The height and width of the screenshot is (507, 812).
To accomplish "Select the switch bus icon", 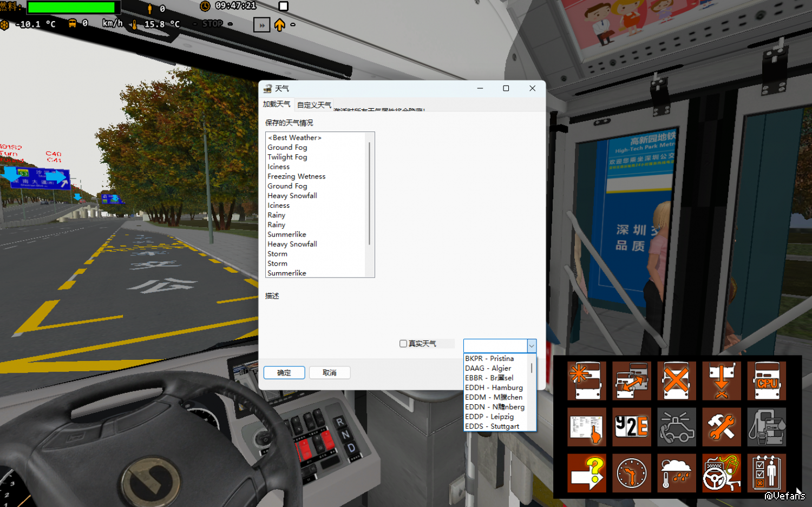I will [x=631, y=381].
